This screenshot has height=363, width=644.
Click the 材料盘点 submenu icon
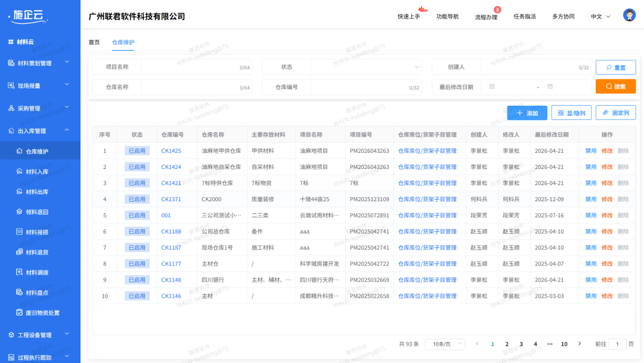(x=19, y=292)
